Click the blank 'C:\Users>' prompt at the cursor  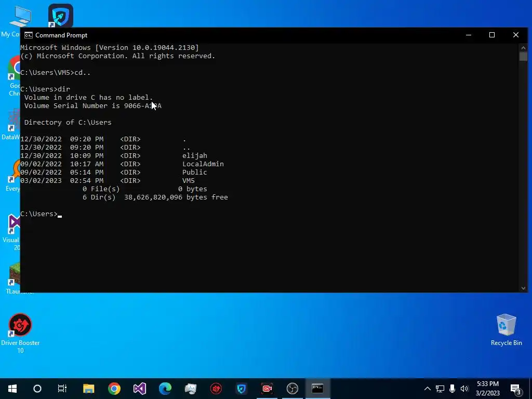(41, 214)
